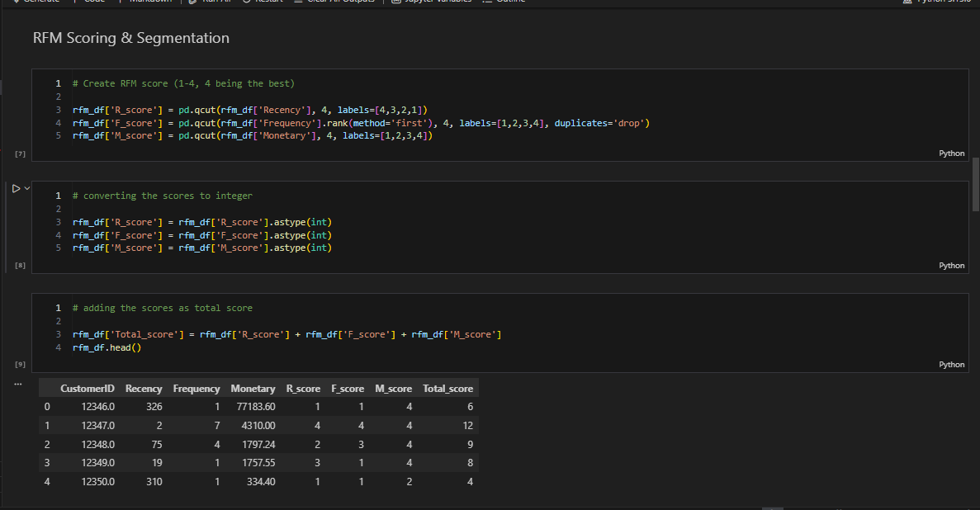Image resolution: width=980 pixels, height=510 pixels.
Task: Click the Run All icon in the toolbar
Action: tap(191, 2)
